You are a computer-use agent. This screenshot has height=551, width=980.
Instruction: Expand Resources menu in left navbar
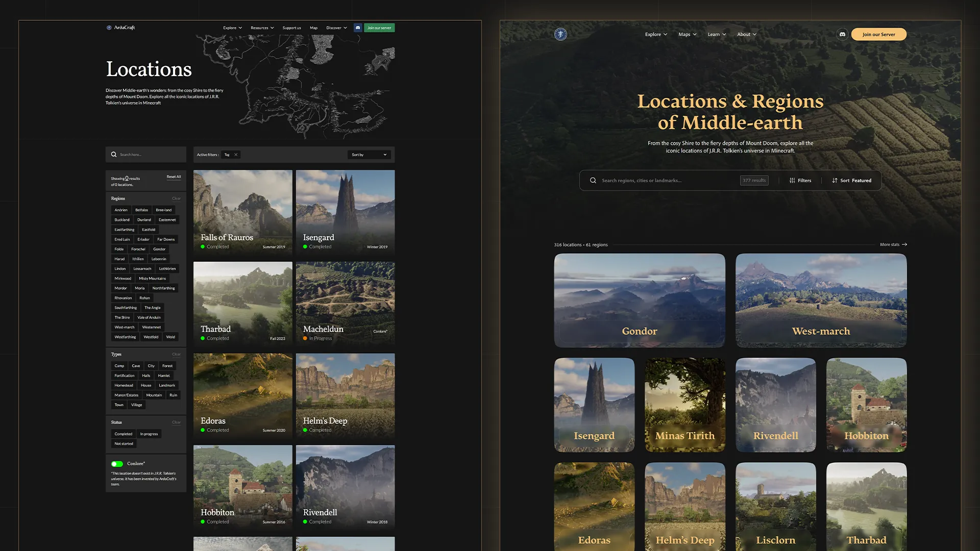[262, 28]
